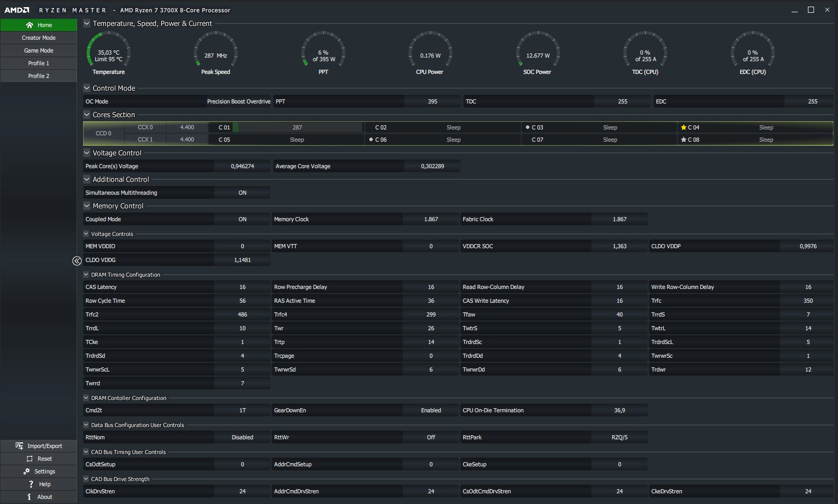Toggle Coupled Mode ON value
The height and width of the screenshot is (504, 838).
tap(242, 219)
